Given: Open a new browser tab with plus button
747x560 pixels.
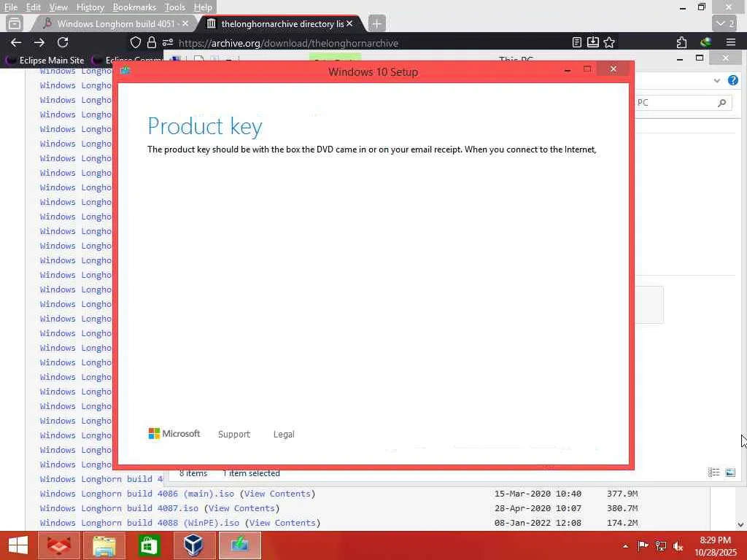Looking at the screenshot, I should coord(377,23).
